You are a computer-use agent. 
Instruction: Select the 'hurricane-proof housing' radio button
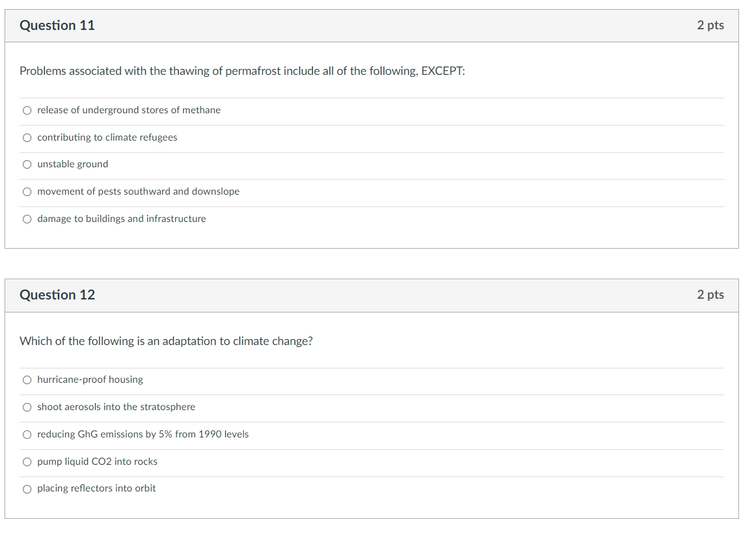pos(27,380)
